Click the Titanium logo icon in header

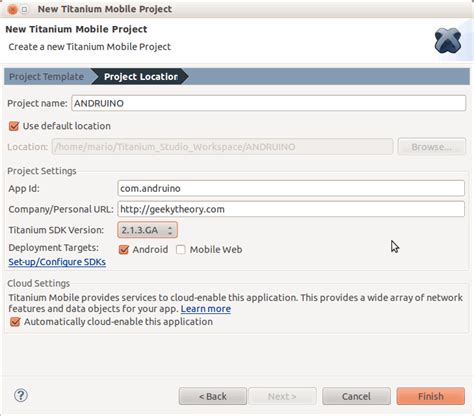click(x=448, y=40)
